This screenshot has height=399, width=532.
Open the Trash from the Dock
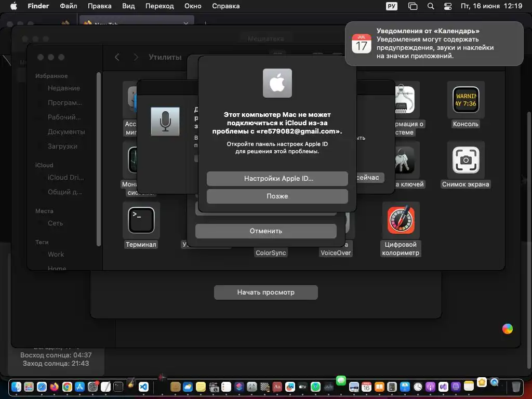516,387
